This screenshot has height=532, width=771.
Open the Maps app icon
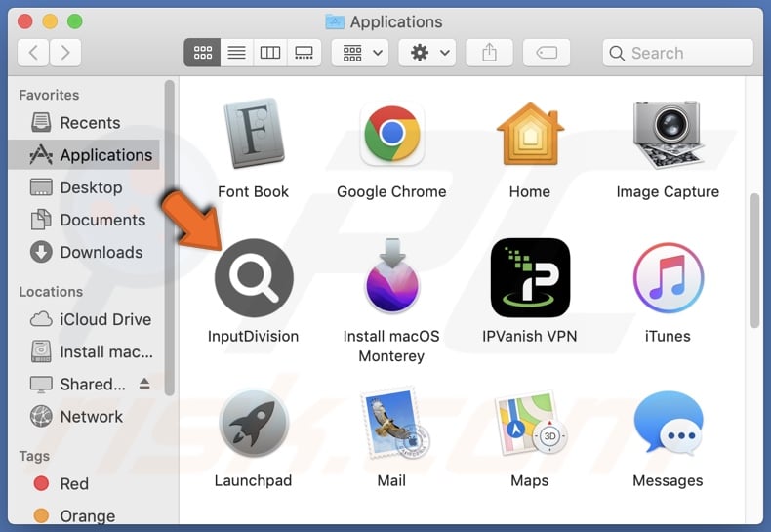pyautogui.click(x=531, y=423)
